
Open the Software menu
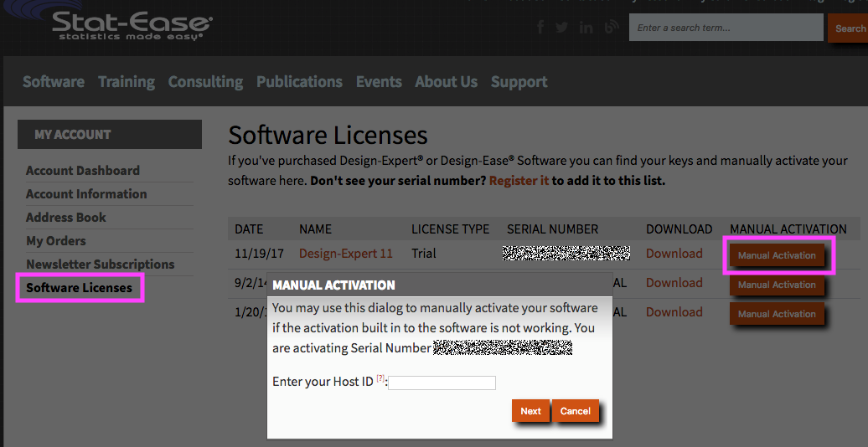[54, 82]
